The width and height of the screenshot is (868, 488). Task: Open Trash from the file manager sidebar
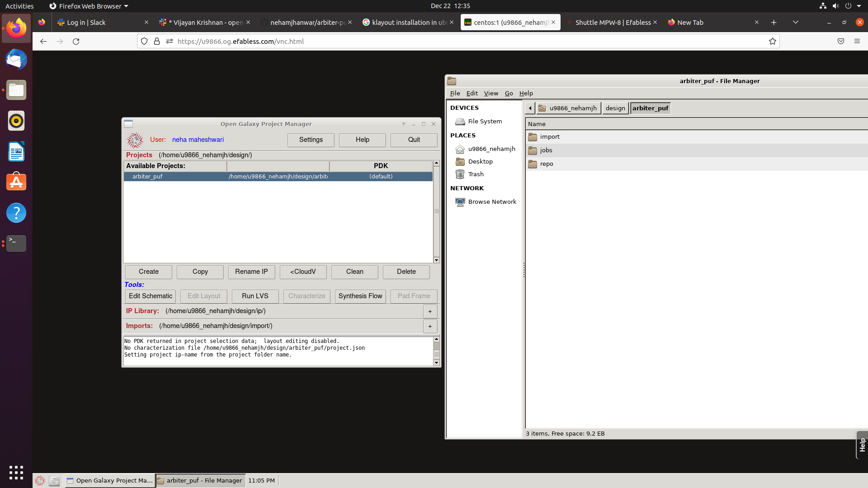click(x=475, y=174)
